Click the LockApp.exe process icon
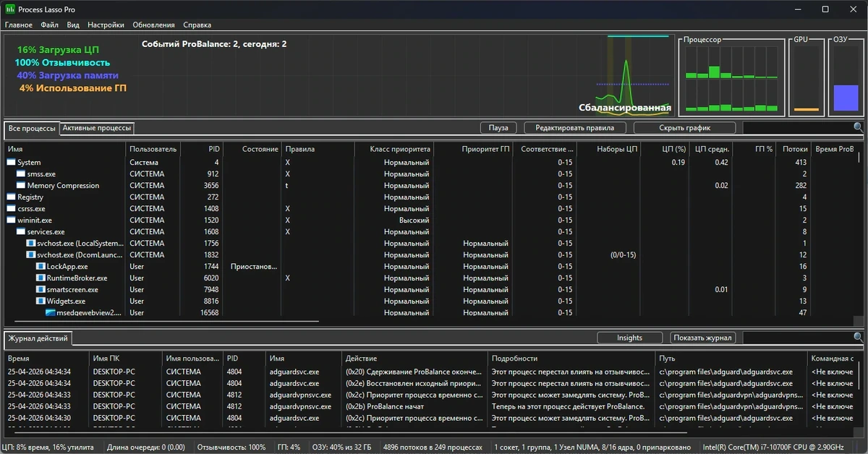The image size is (868, 454). click(x=41, y=267)
